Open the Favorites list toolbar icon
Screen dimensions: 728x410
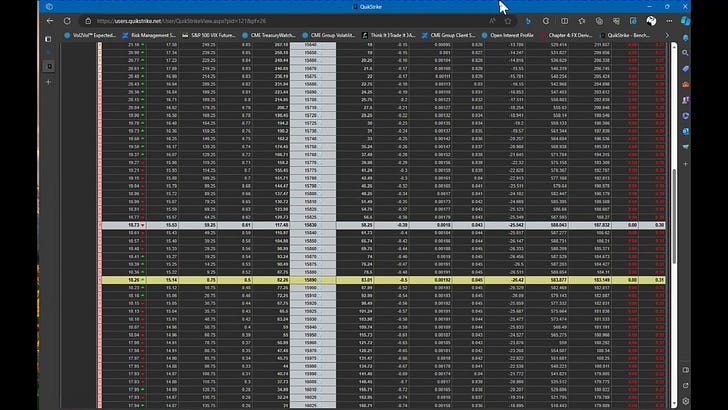coord(582,21)
